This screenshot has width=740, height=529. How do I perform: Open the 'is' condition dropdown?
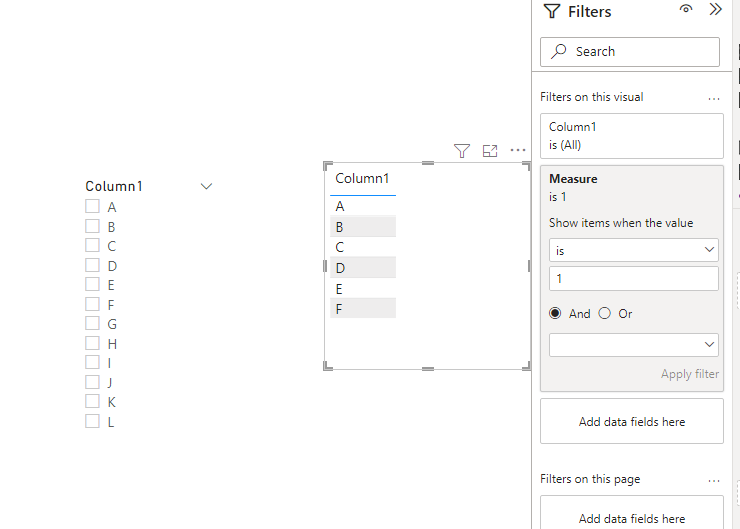coord(633,250)
